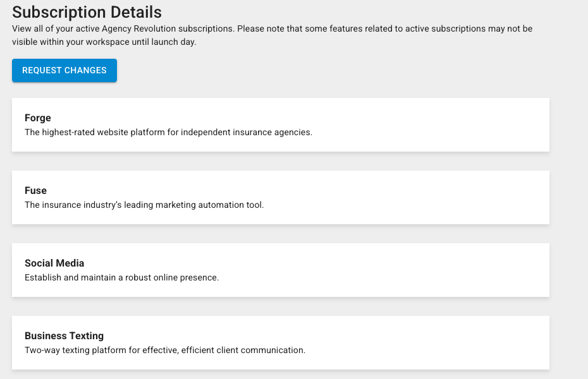Image resolution: width=588 pixels, height=379 pixels.
Task: Select the Forge subscription title
Action: (37, 118)
